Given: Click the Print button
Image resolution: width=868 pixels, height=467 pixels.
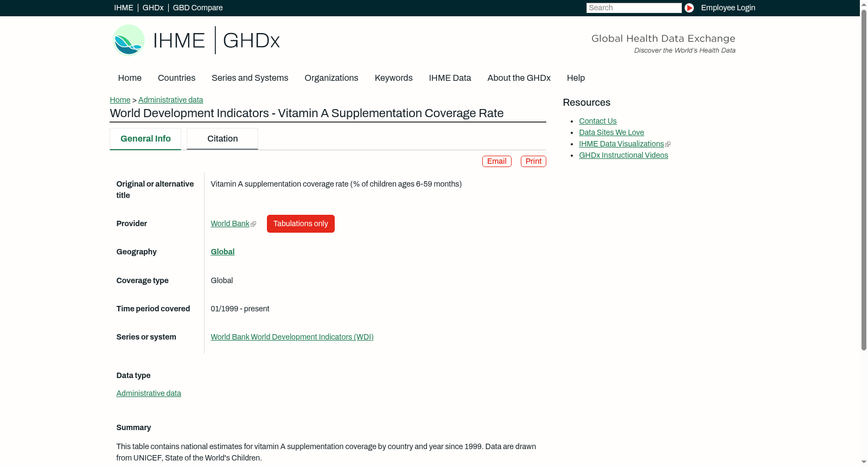Looking at the screenshot, I should [533, 161].
